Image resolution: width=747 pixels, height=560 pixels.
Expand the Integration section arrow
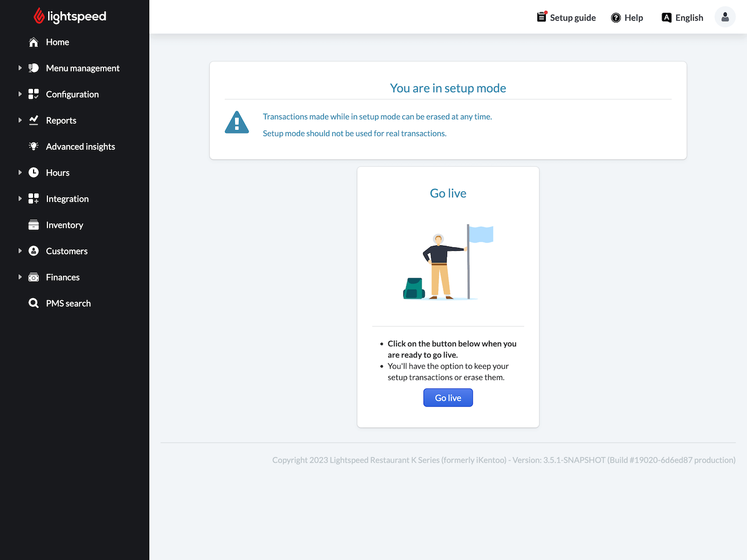tap(20, 198)
